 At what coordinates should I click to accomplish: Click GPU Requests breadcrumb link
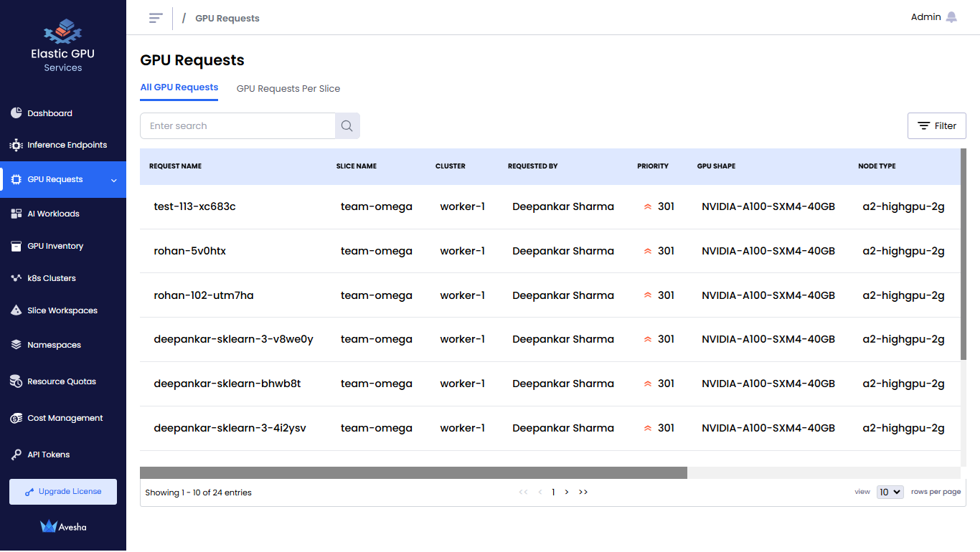tap(227, 19)
